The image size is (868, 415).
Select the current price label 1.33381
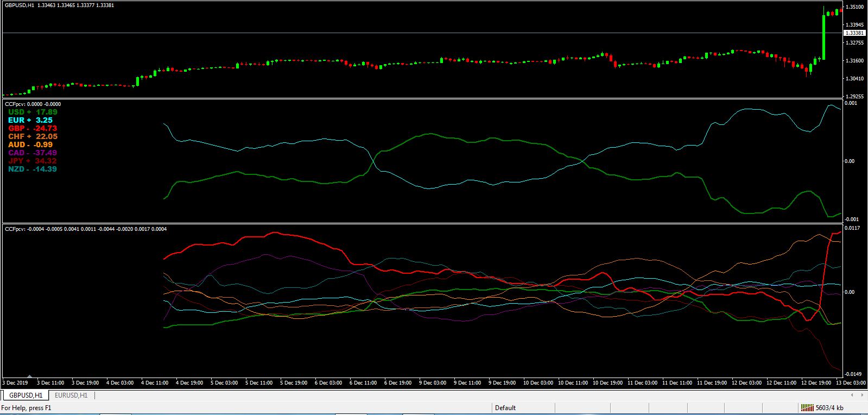coord(854,33)
